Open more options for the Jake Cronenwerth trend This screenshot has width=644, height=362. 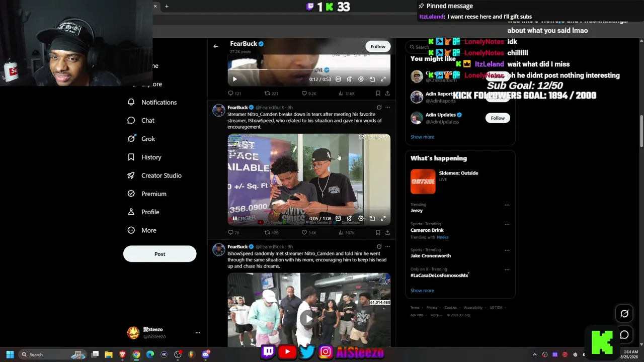point(507,250)
